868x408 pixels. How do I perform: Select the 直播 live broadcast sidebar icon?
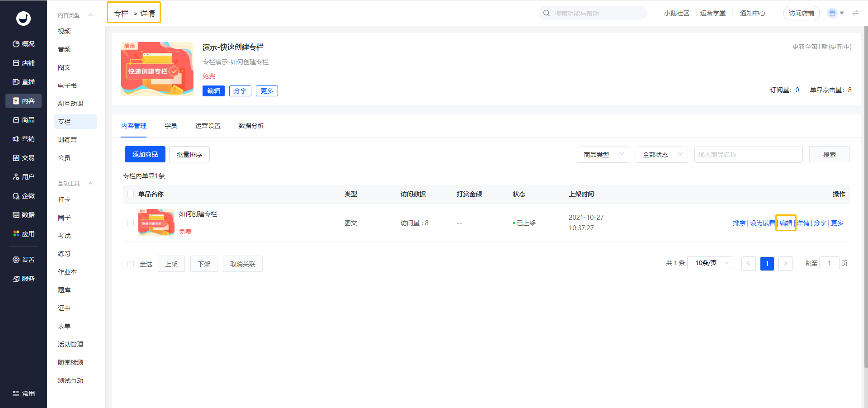(16, 82)
